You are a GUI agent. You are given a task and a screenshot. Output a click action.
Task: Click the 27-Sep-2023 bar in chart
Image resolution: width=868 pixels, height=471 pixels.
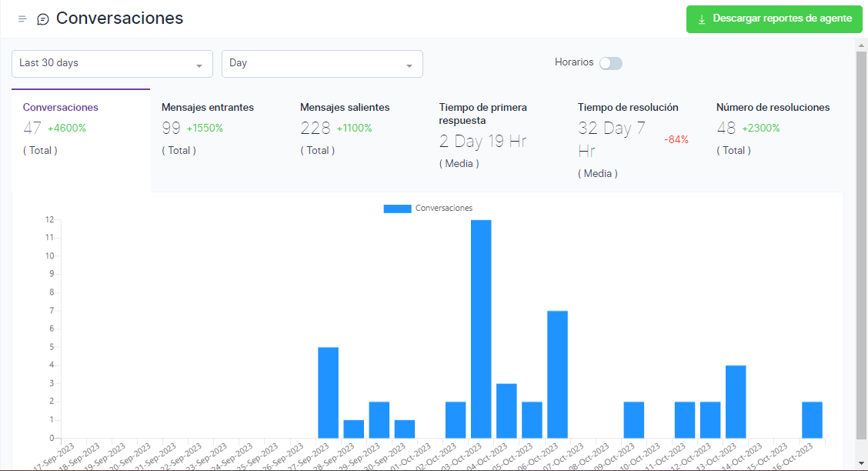coord(329,392)
